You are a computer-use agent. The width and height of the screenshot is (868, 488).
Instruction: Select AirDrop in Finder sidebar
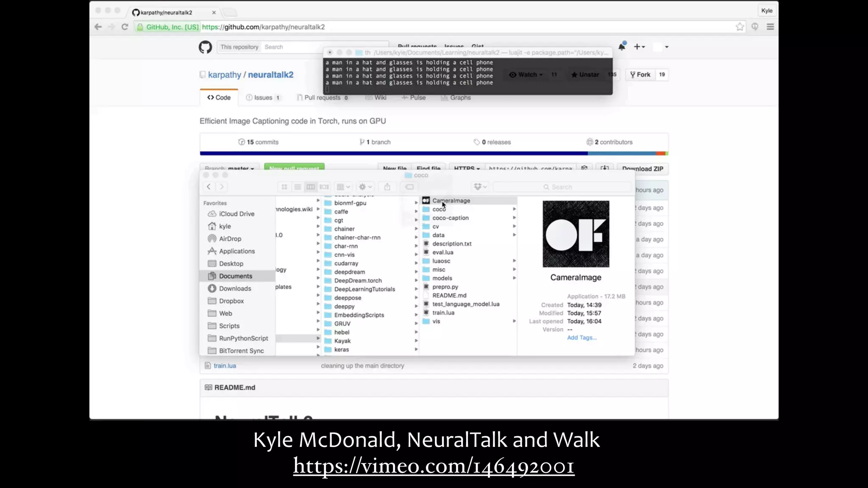click(230, 239)
